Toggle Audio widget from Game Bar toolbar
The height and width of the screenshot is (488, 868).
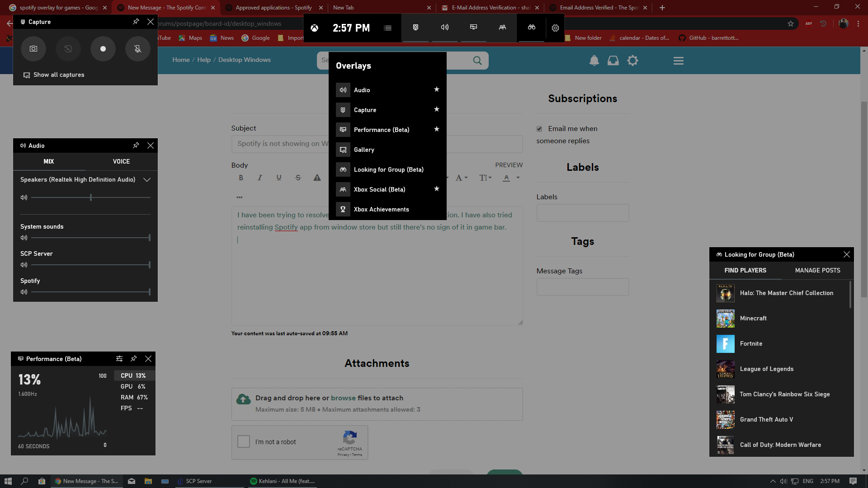pos(445,28)
